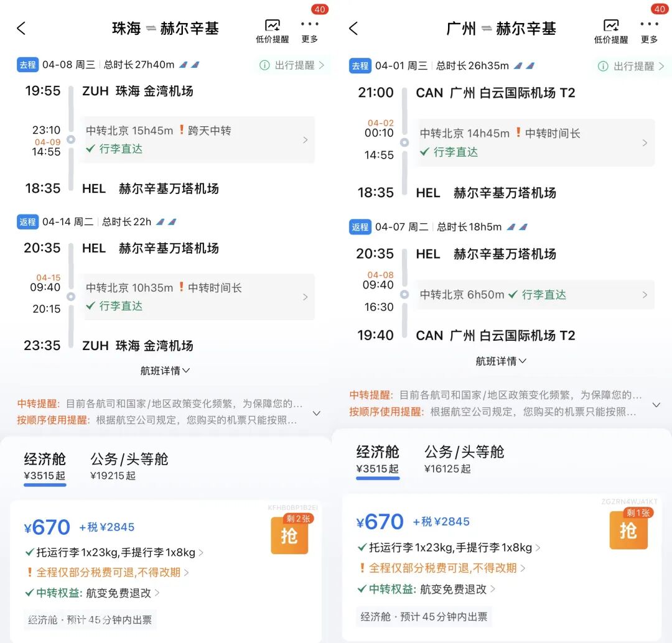Tap the orange 抢 grab button for ¥670 珠海 fare
The image size is (672, 643).
tap(289, 535)
